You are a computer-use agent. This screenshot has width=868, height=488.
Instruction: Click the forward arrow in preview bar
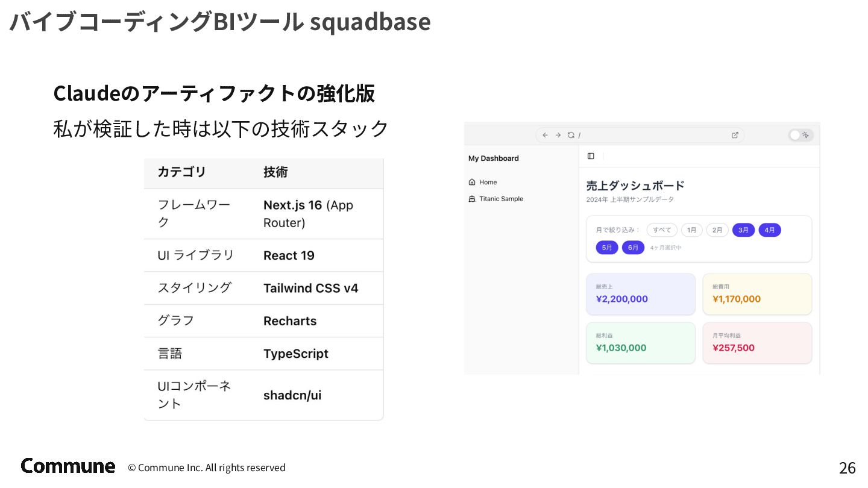(x=558, y=136)
